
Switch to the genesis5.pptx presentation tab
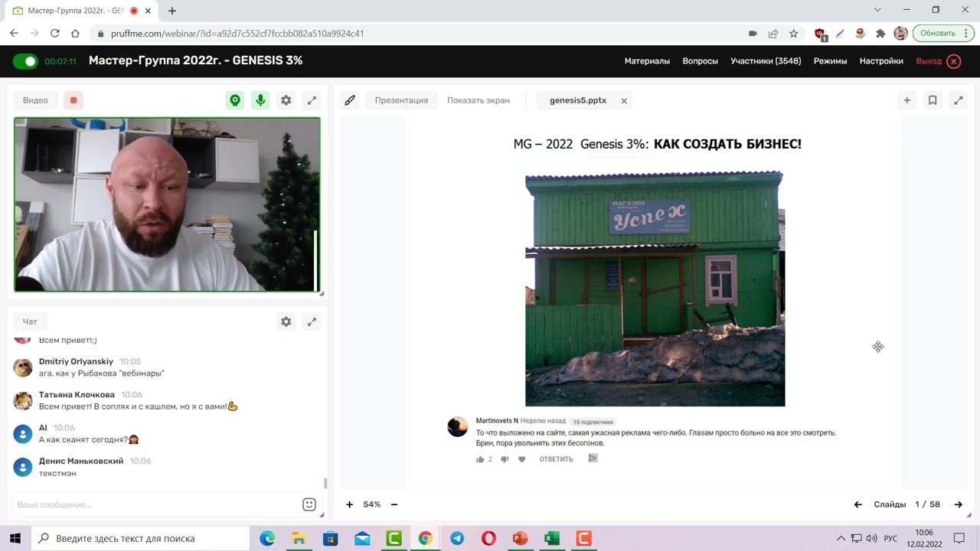click(578, 99)
